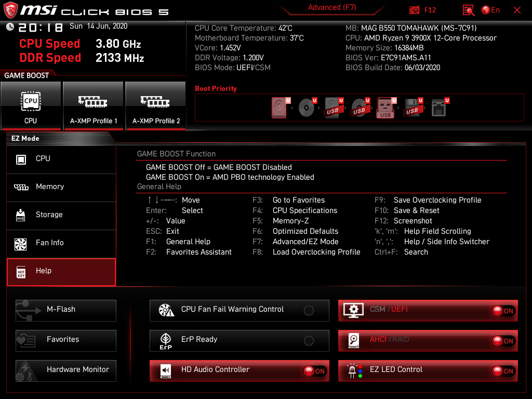Viewport: 532px width, 399px height.
Task: Click the VCore: 1.452V reading
Action: (218, 48)
